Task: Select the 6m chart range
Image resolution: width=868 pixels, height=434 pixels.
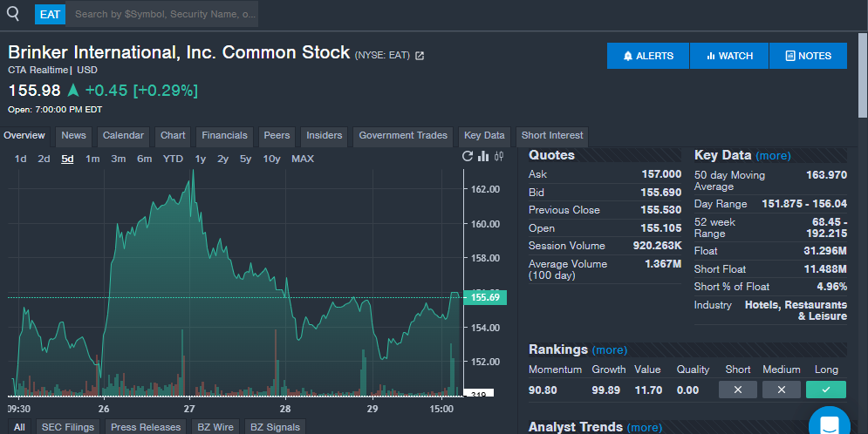Action: pos(145,159)
